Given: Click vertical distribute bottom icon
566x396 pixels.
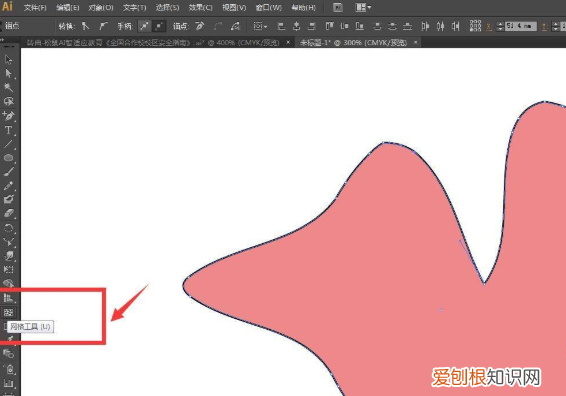Looking at the screenshot, I should click(x=408, y=26).
